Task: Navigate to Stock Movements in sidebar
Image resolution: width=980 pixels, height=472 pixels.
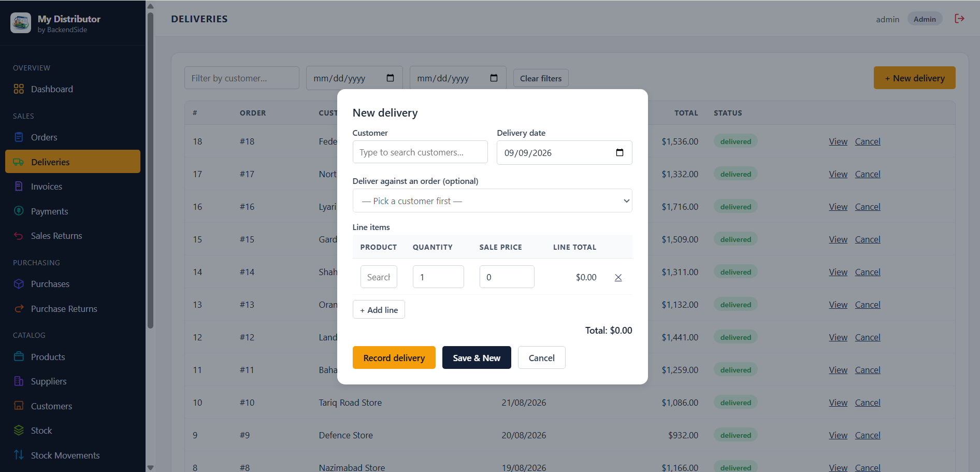Action: pyautogui.click(x=73, y=455)
